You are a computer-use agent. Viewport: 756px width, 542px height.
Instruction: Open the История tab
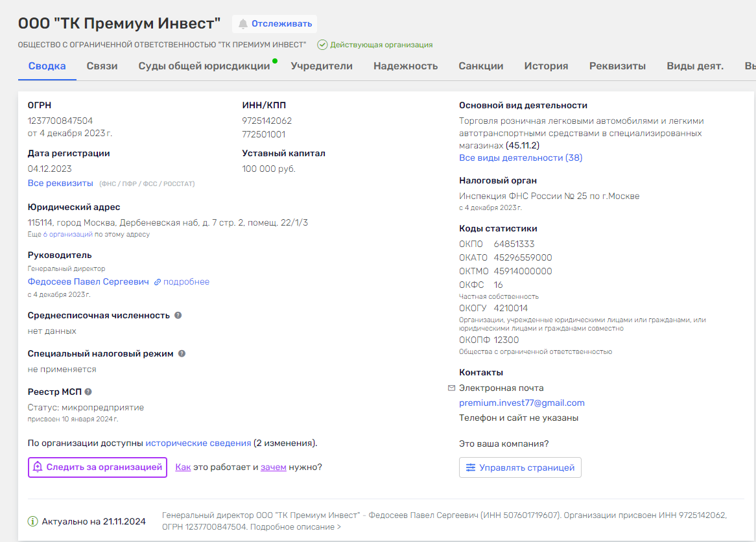(x=547, y=66)
